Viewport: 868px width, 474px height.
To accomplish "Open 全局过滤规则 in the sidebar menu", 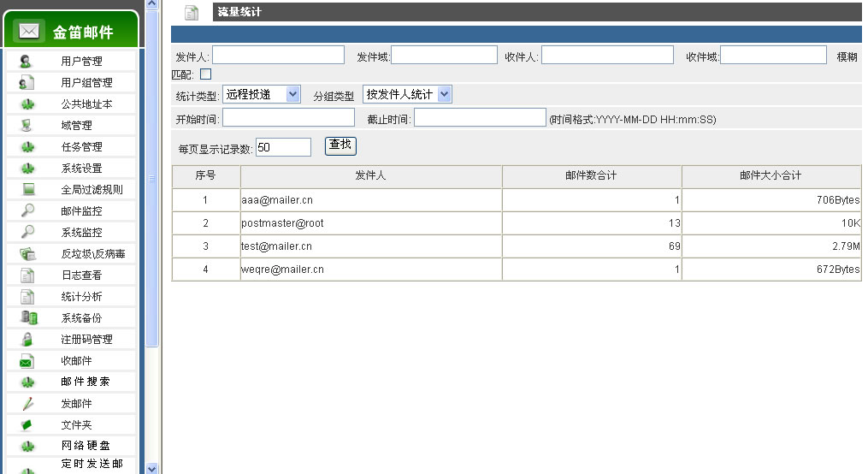I will coord(92,189).
